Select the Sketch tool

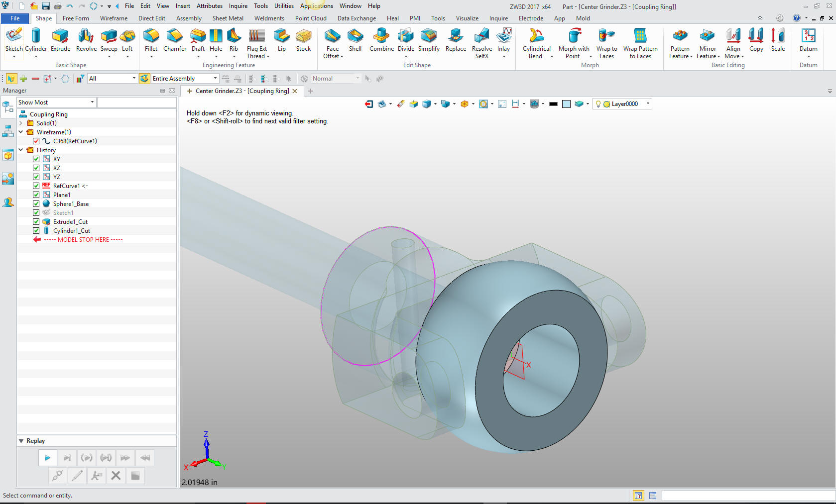(14, 40)
